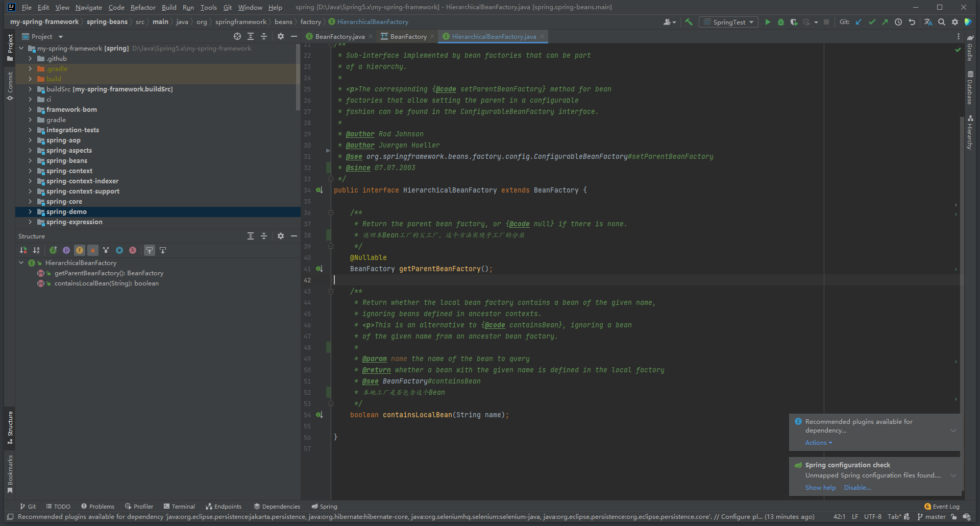Collapse all nodes in Structure panel
980x526 pixels.
click(264, 236)
